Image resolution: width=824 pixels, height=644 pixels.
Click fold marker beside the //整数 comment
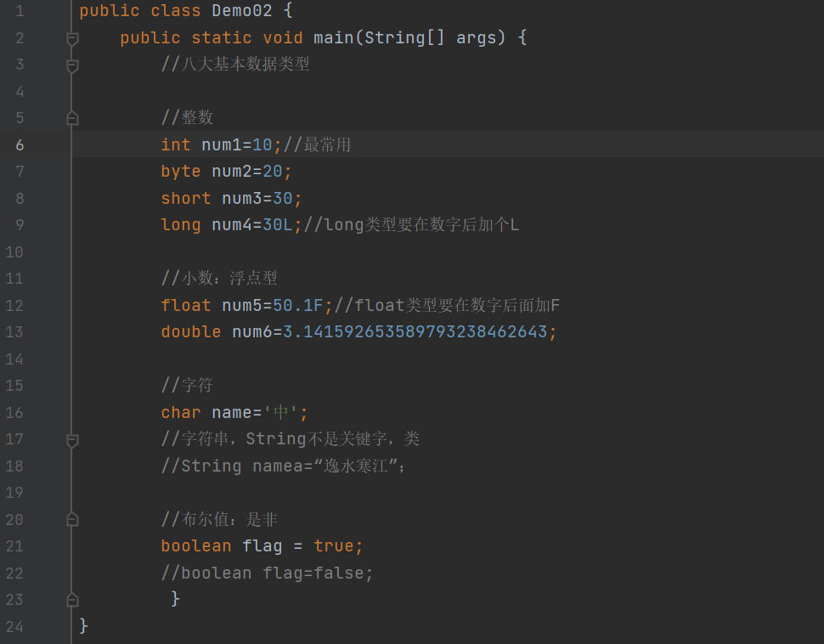tap(72, 118)
